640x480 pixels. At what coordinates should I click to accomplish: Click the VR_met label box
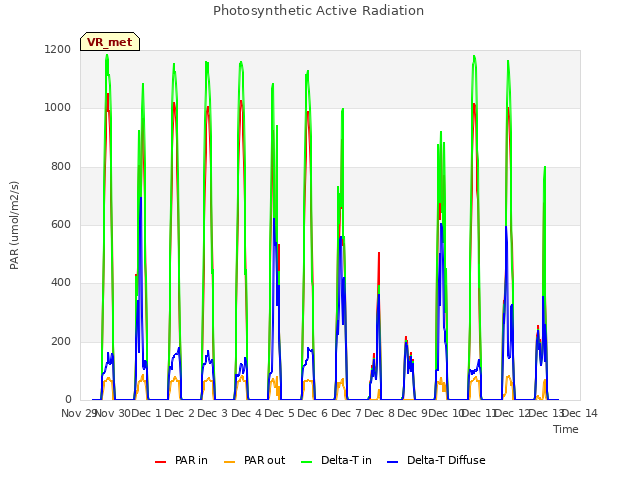click(110, 42)
